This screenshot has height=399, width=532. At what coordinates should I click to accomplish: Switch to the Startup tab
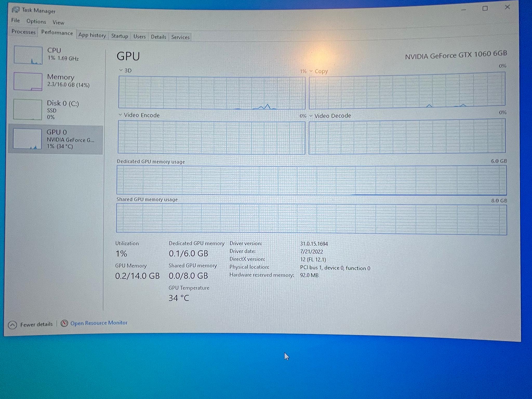tap(119, 36)
